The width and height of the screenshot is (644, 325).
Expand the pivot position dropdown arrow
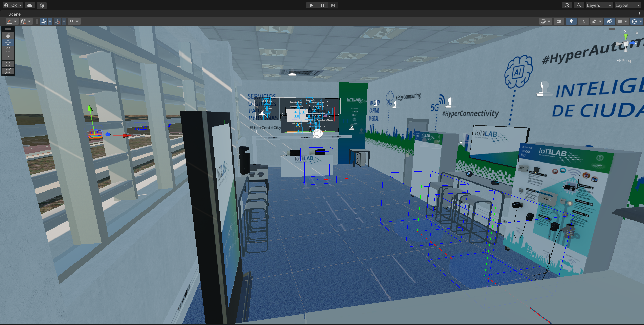15,21
